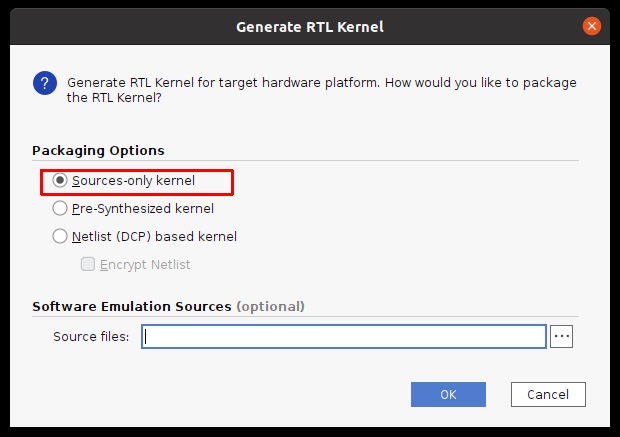
Task: Confirm the dialog with the OK button
Action: pos(448,394)
